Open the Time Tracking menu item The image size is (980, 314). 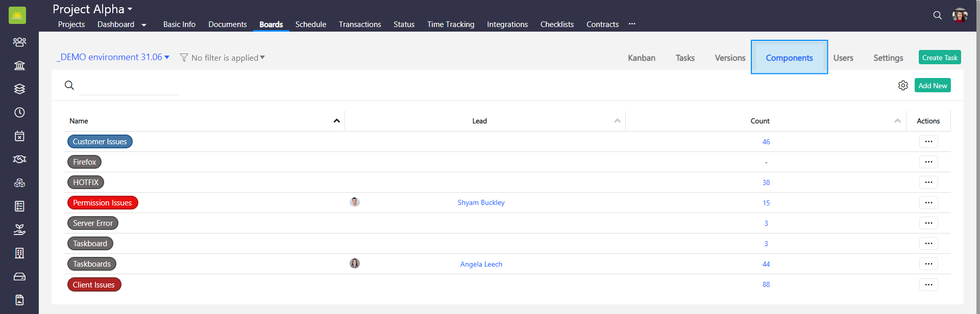coord(450,24)
